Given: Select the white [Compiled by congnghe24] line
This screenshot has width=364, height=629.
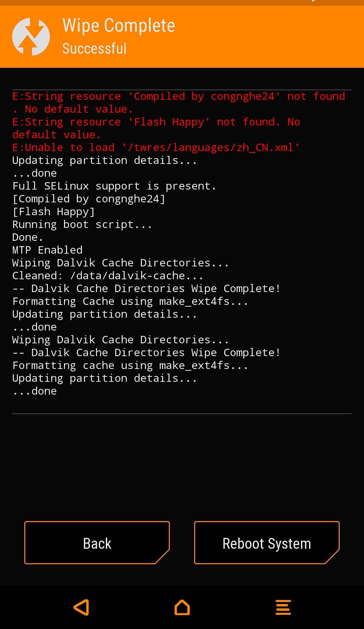Looking at the screenshot, I should coord(89,199).
